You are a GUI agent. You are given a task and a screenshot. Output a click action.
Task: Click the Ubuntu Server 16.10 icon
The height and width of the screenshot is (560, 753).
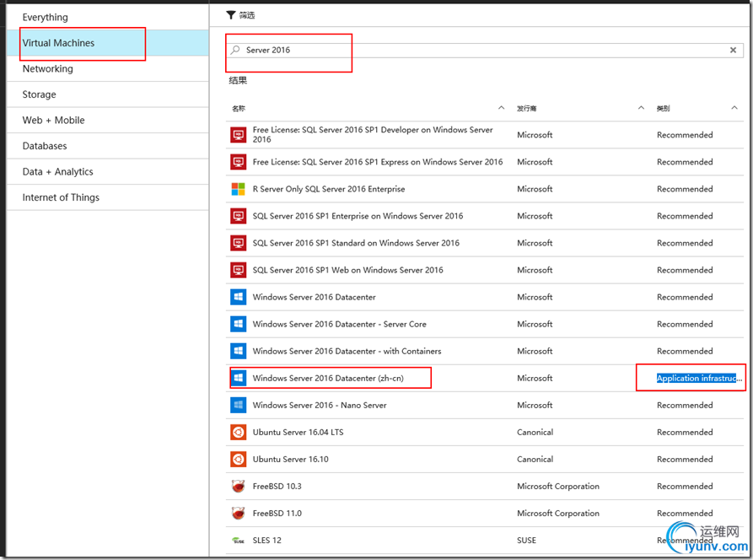coord(238,459)
